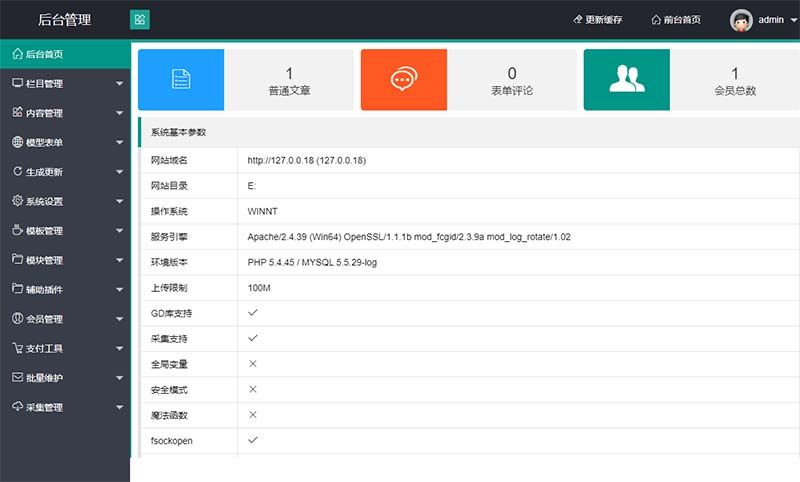Screen dimensions: 800x482
Task: Click the orange comment bubble icon
Action: pyautogui.click(x=403, y=79)
